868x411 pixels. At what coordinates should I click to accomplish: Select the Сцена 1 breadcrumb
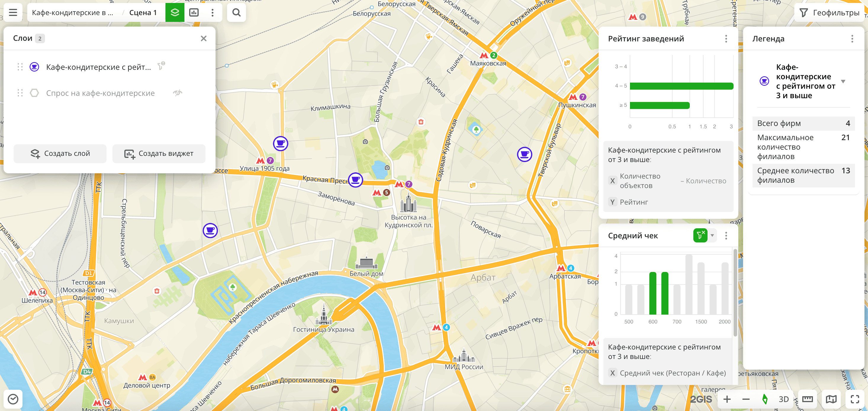point(143,12)
